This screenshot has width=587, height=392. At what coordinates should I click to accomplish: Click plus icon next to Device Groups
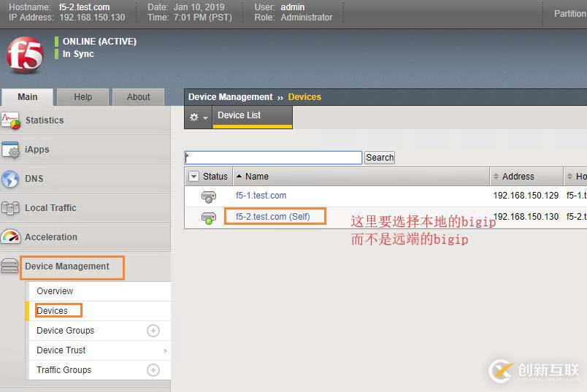click(x=153, y=331)
